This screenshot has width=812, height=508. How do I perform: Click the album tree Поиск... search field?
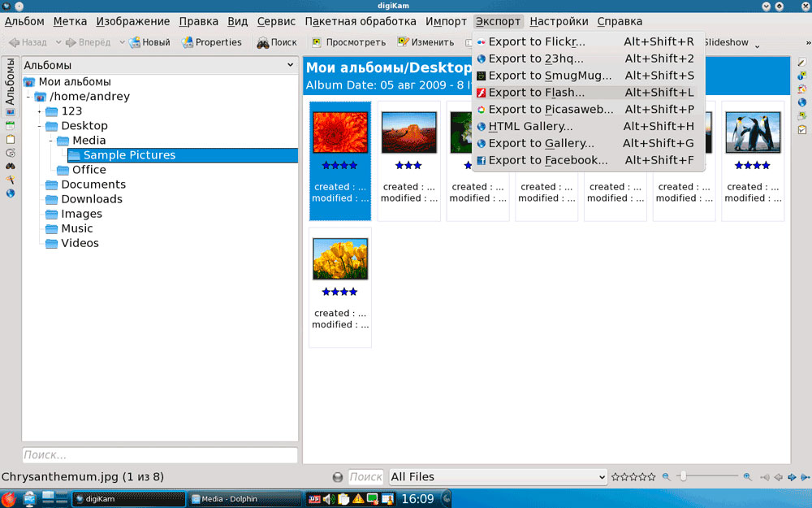pos(159,455)
